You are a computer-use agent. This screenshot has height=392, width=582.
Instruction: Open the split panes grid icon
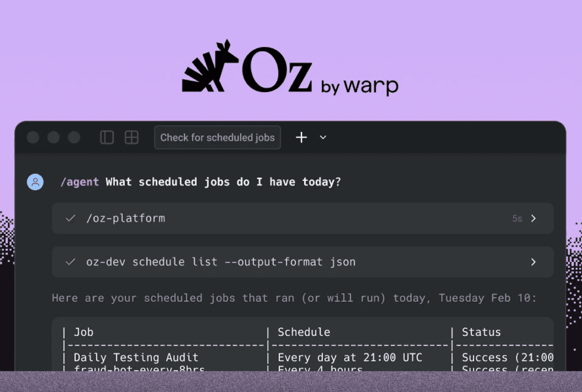[131, 137]
